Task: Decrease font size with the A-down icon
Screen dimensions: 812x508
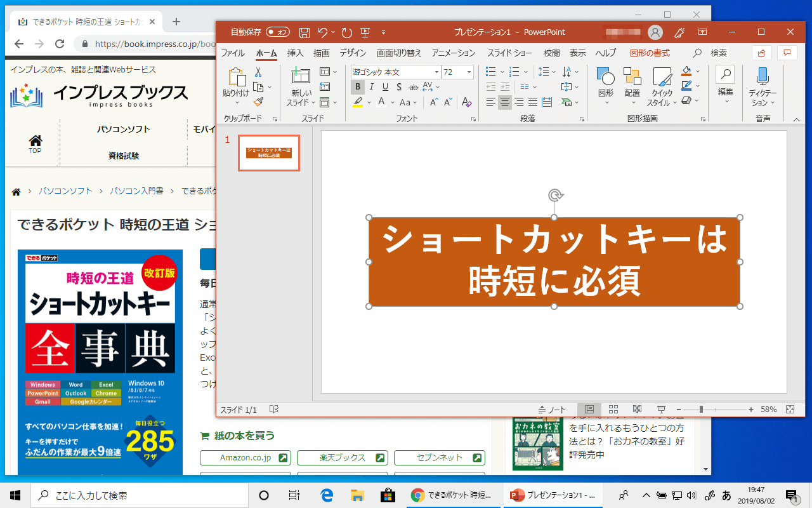Action: pos(448,102)
